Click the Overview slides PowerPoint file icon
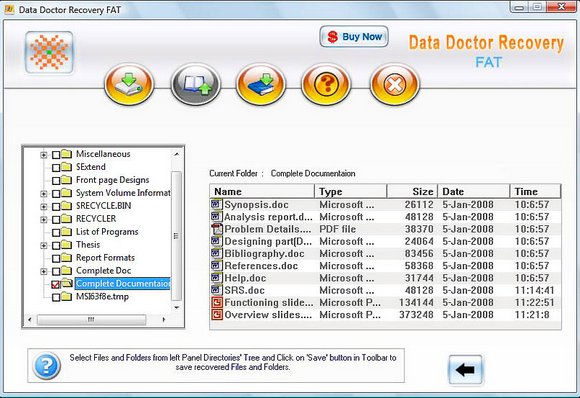Viewport: 580px width, 398px height. point(216,314)
